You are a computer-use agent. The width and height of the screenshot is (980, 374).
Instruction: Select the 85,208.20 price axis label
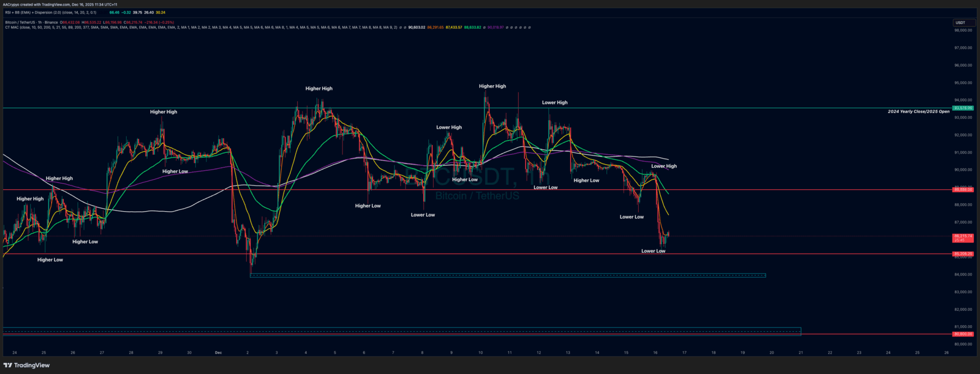pyautogui.click(x=963, y=253)
